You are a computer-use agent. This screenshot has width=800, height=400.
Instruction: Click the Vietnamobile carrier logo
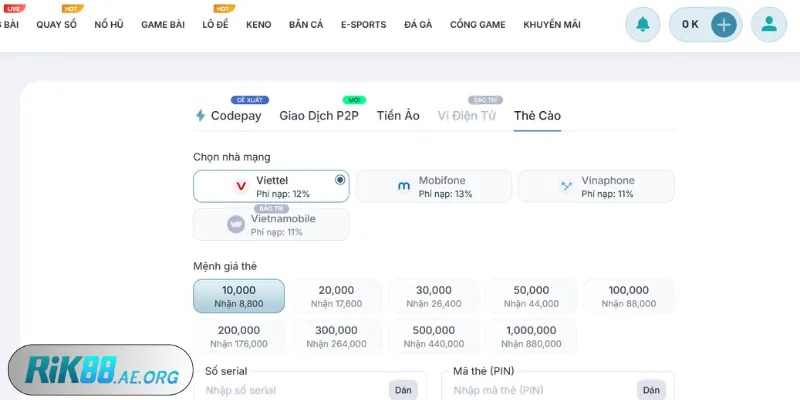(236, 224)
